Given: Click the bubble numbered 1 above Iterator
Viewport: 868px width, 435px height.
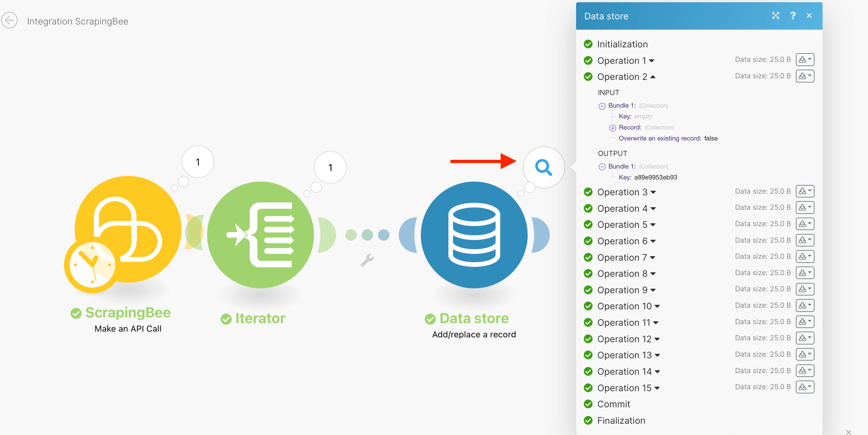Looking at the screenshot, I should pyautogui.click(x=330, y=168).
